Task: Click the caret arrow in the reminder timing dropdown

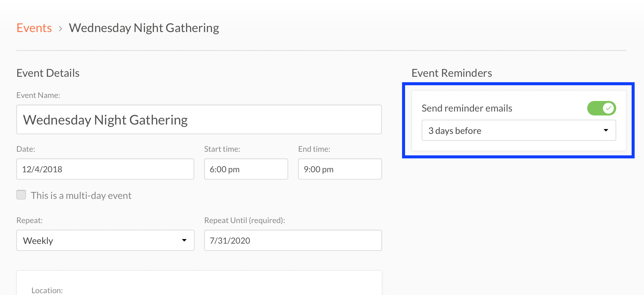Action: point(606,130)
